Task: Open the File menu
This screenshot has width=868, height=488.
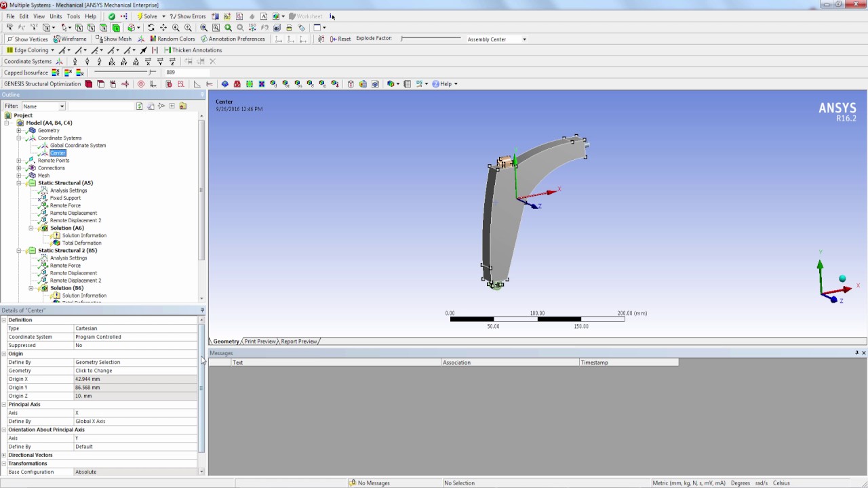Action: [10, 16]
